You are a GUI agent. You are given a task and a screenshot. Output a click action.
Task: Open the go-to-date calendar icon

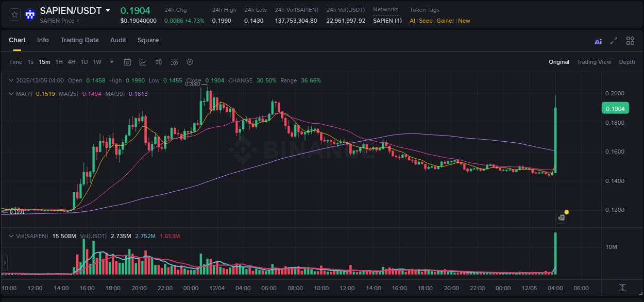tap(127, 62)
